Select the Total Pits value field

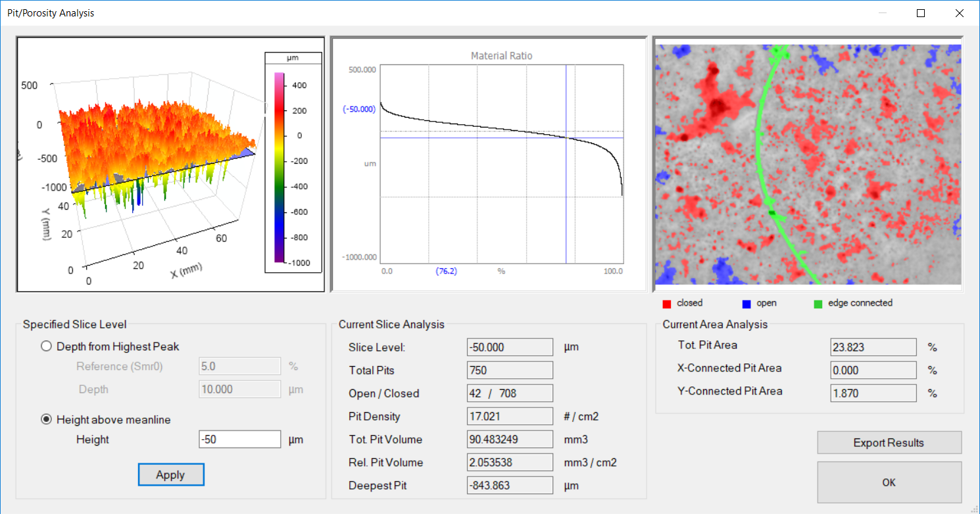point(510,370)
